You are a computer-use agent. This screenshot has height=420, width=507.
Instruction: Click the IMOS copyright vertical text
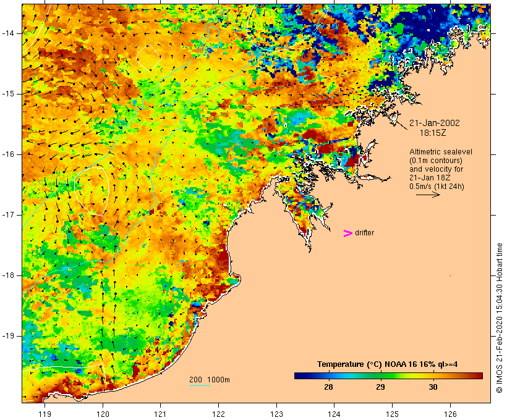pyautogui.click(x=499, y=318)
